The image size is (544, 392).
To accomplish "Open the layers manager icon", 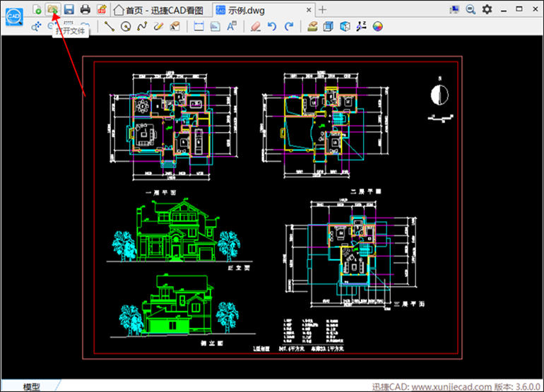I will click(x=312, y=26).
